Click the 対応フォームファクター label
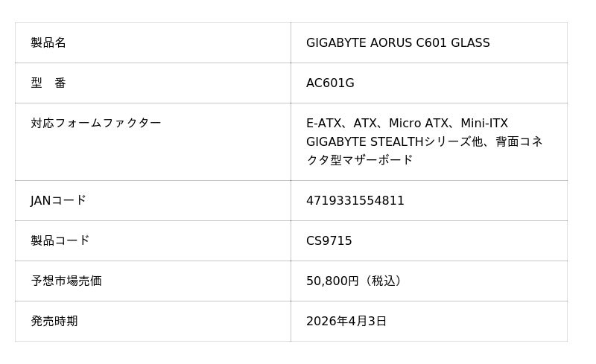This screenshot has height=364, width=596. tap(95, 124)
